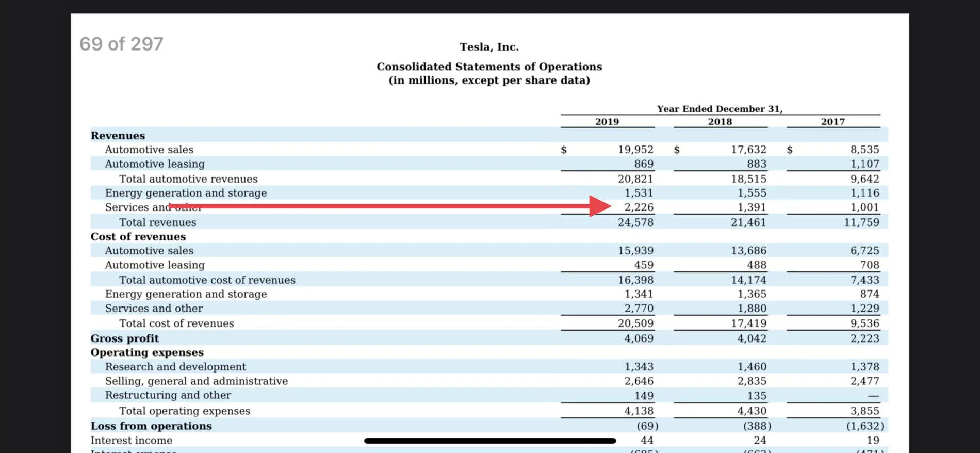Click the 24,578 total revenues value

(635, 222)
